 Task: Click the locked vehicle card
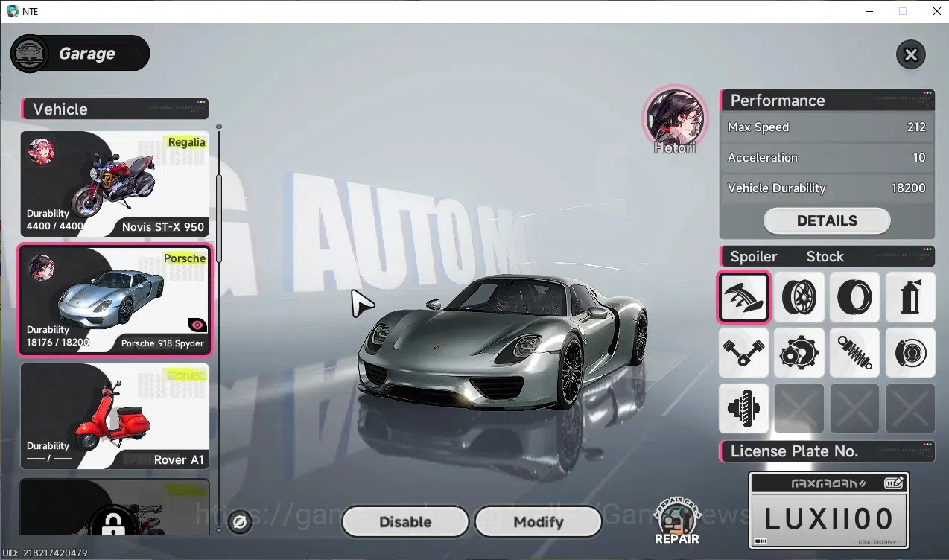tap(114, 506)
